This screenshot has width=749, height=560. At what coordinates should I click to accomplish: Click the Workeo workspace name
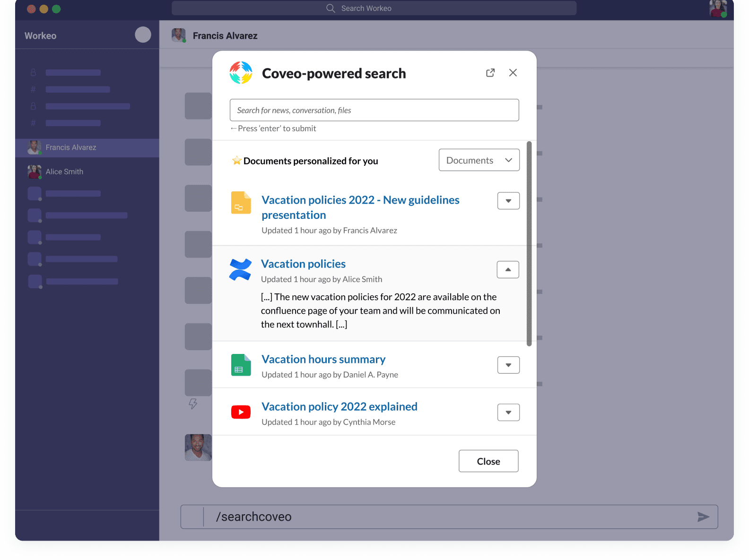point(40,36)
